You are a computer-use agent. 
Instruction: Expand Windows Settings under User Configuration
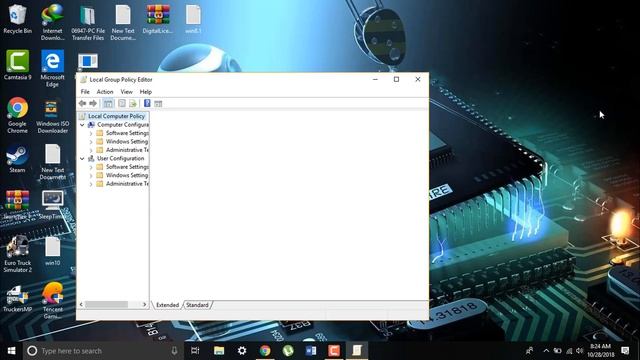click(91, 175)
